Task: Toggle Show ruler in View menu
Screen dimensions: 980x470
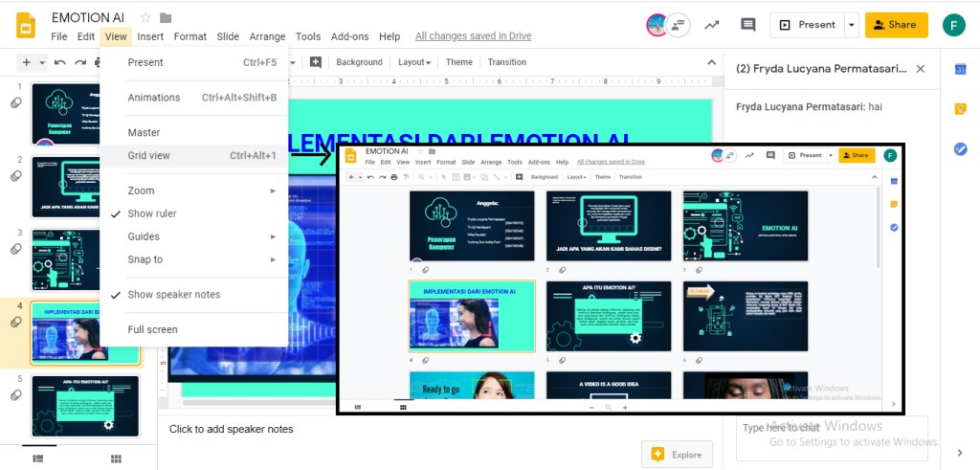Action: click(152, 213)
